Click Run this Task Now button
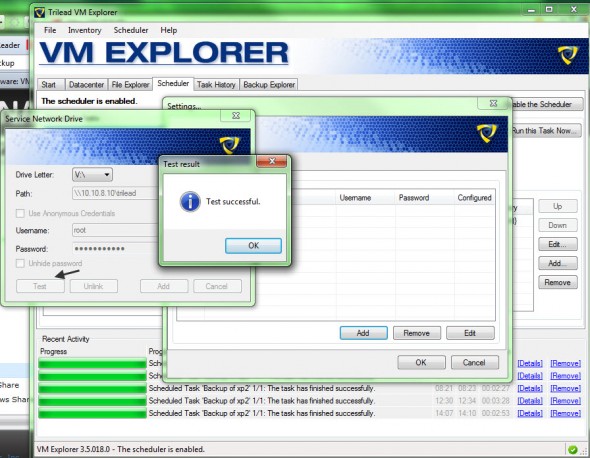Viewport: 590px width, 458px height. 546,131
